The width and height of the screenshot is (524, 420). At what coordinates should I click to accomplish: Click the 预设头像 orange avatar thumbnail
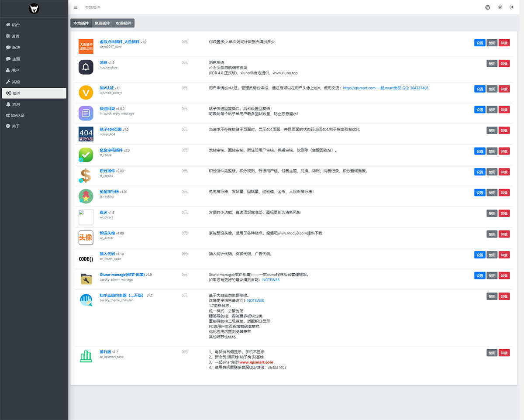click(86, 238)
